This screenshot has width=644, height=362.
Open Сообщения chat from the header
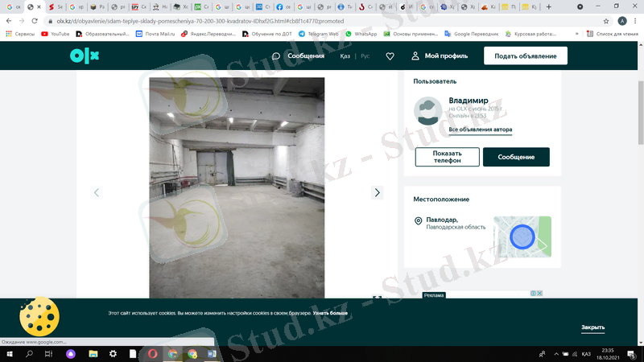pos(298,56)
